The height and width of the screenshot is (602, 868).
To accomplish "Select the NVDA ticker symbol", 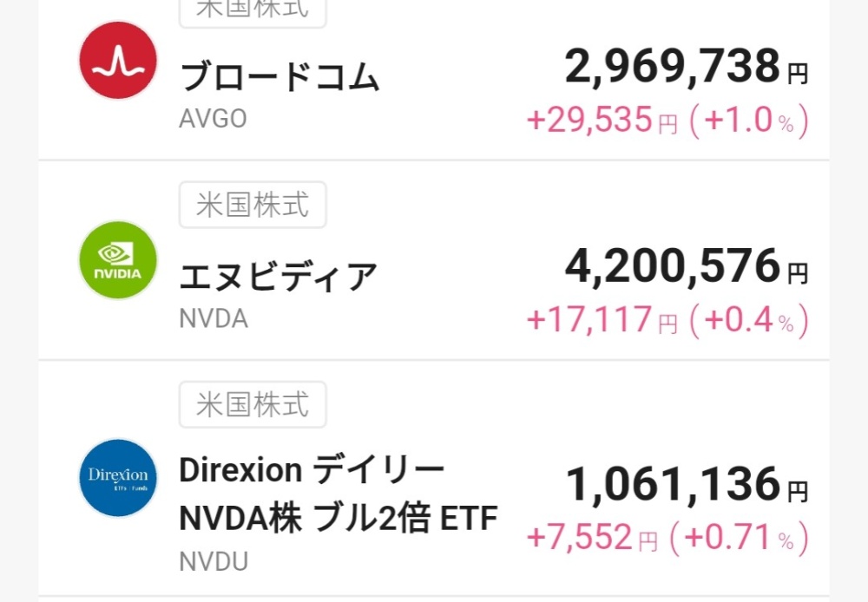I will [x=214, y=318].
